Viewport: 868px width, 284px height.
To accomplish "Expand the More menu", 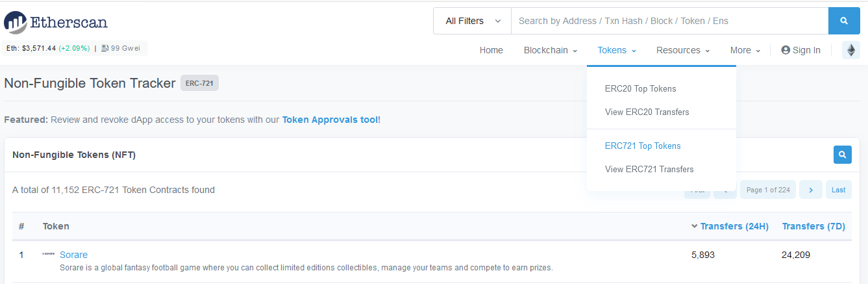I will (x=745, y=50).
